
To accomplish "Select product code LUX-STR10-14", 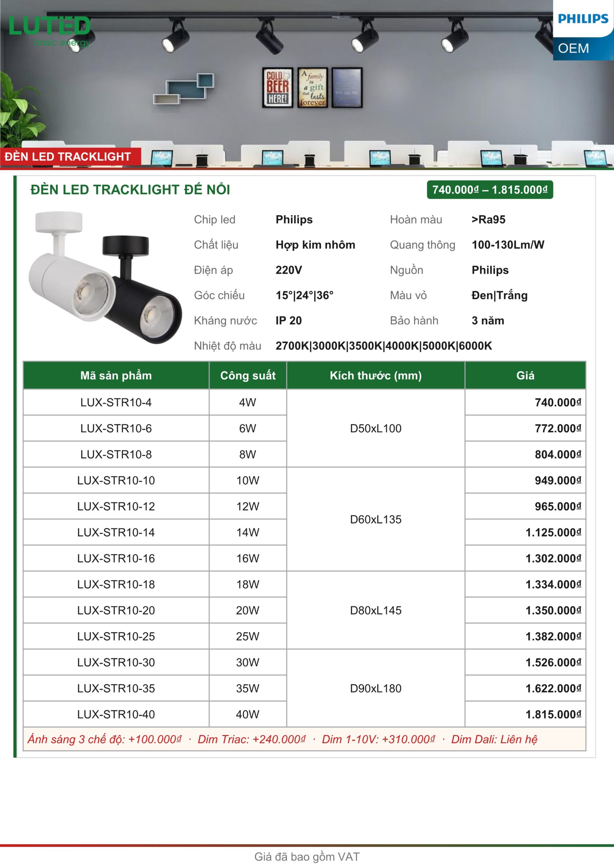I will point(116,533).
